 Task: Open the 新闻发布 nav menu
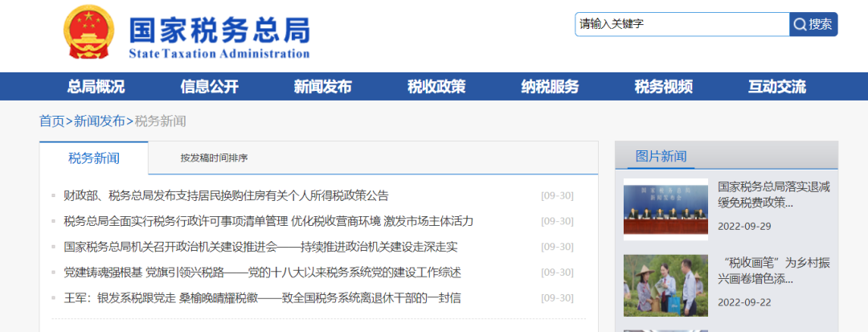323,87
